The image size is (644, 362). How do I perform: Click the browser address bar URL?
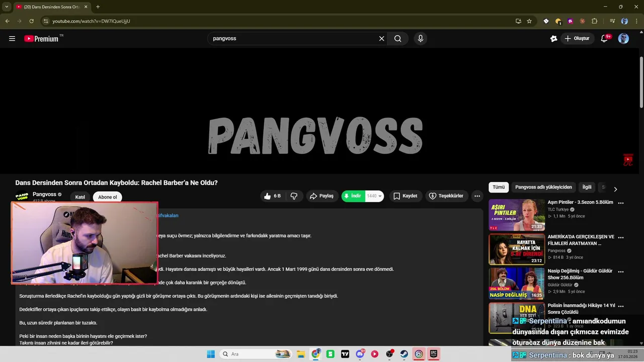point(92,21)
